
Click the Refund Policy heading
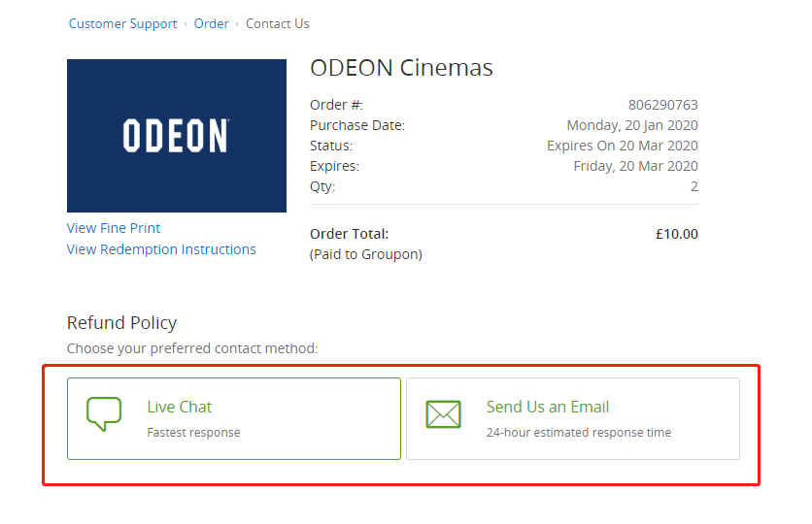pos(121,323)
